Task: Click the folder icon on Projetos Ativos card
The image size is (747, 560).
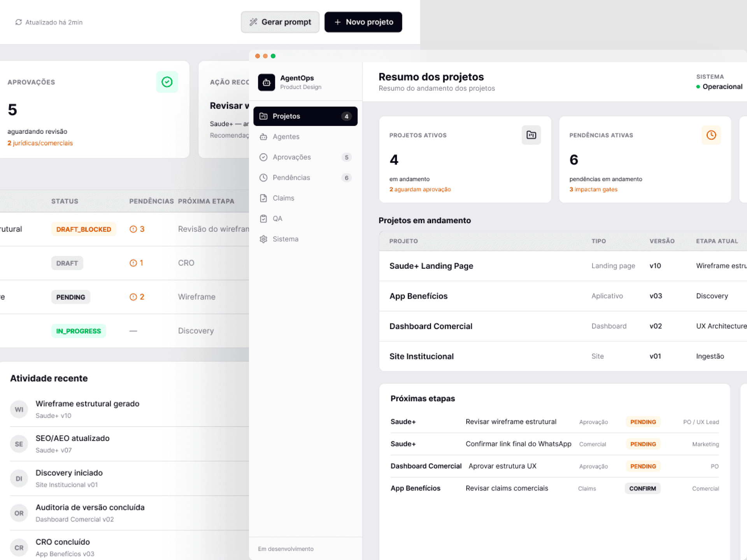Action: tap(531, 135)
